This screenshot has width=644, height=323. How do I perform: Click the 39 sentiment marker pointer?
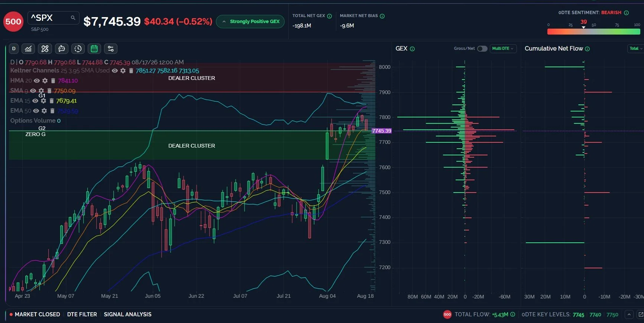(x=583, y=27)
